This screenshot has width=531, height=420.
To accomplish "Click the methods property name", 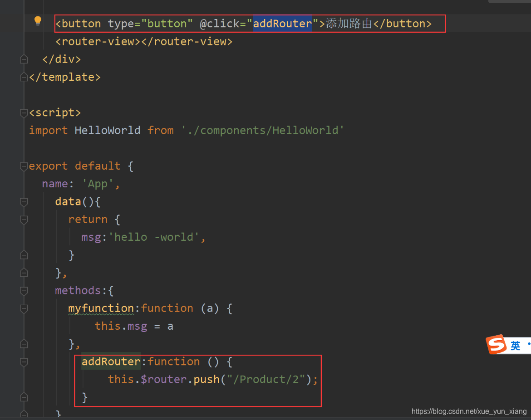I will pos(78,291).
